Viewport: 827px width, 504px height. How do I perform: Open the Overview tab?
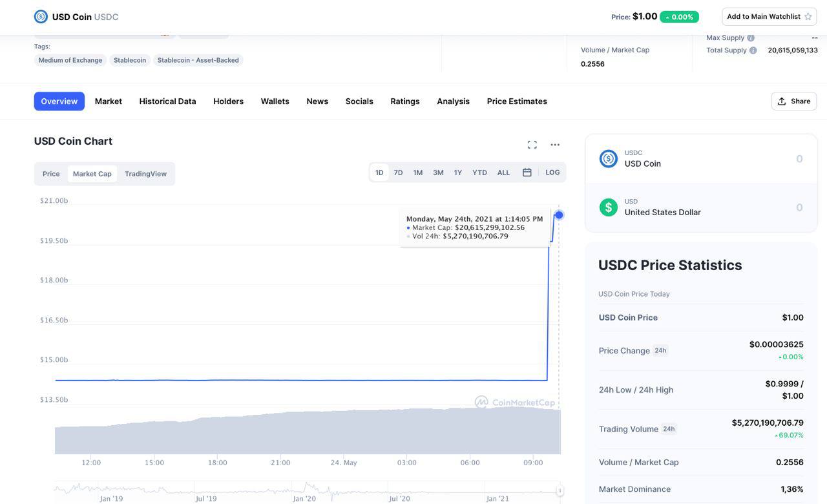pos(59,101)
